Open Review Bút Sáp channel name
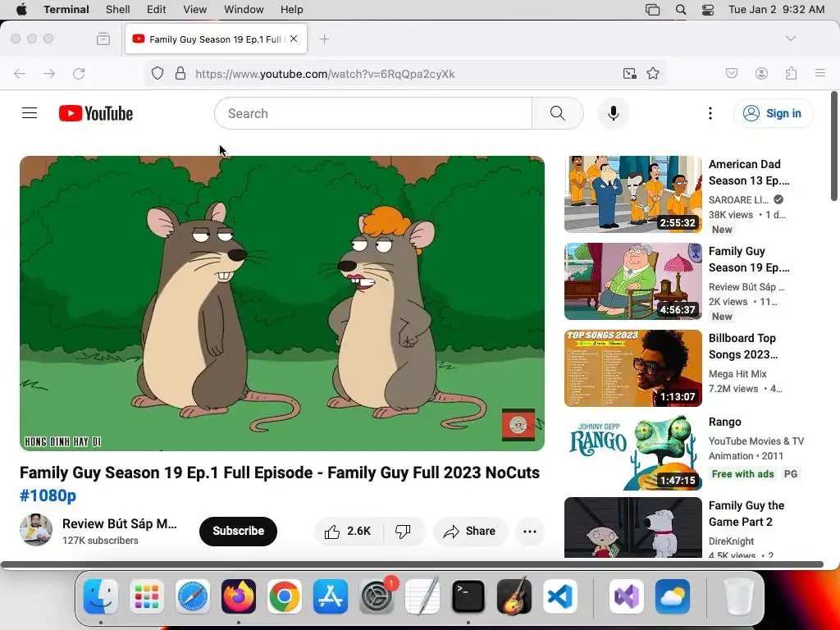840x630 pixels. pos(120,523)
